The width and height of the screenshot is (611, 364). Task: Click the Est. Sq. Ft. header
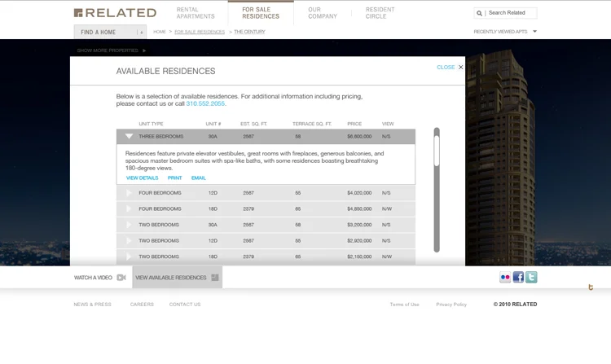click(253, 124)
